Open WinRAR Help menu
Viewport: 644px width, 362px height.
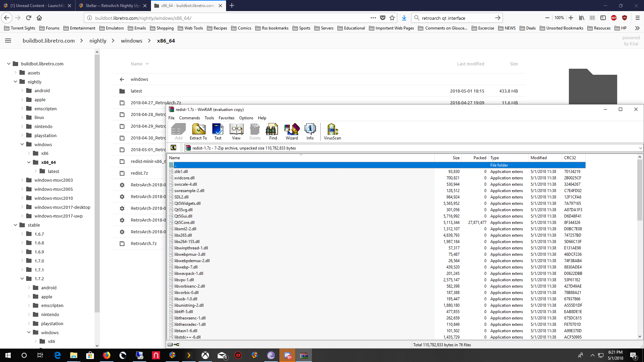coord(262,118)
